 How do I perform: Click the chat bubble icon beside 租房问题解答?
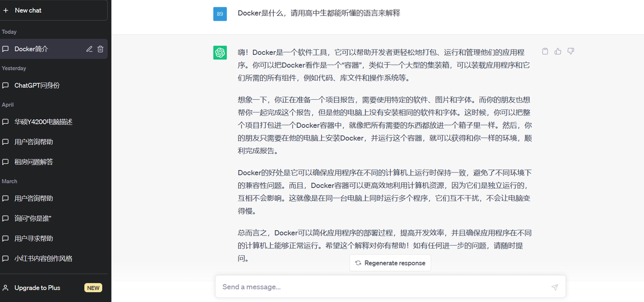tap(6, 162)
